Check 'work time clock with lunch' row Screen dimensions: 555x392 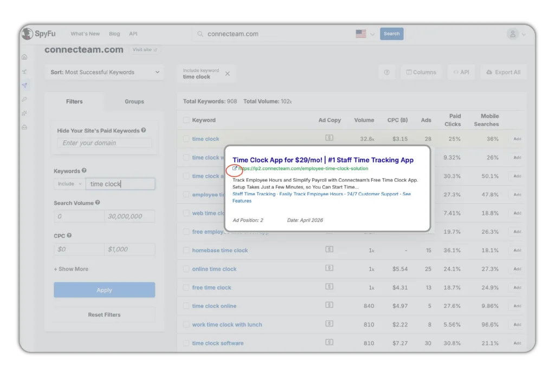pyautogui.click(x=186, y=324)
